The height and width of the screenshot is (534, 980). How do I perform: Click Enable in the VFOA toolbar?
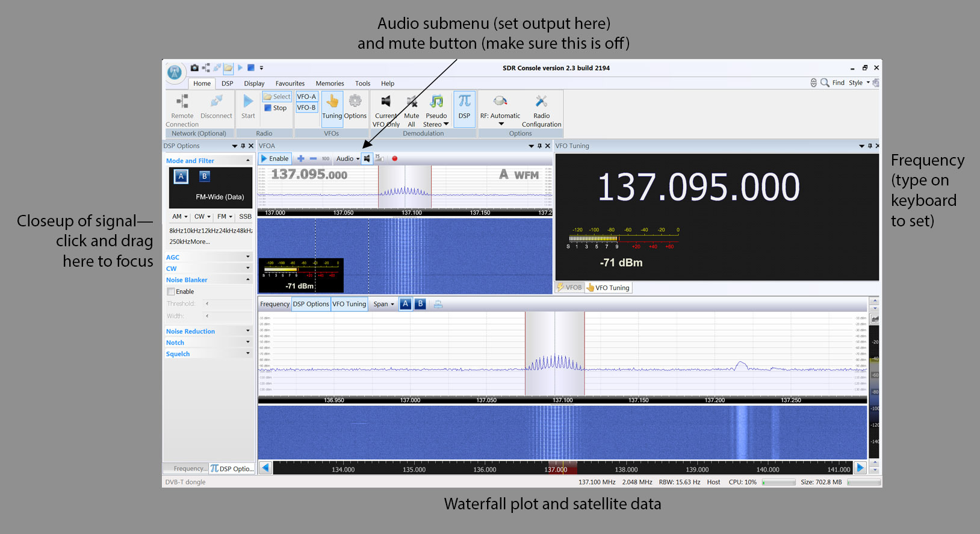click(x=275, y=158)
